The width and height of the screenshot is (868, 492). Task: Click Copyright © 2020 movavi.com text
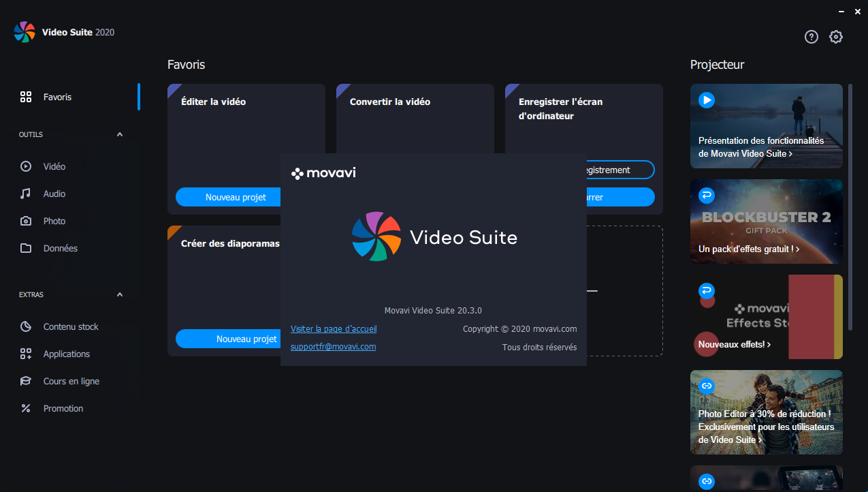pyautogui.click(x=520, y=329)
